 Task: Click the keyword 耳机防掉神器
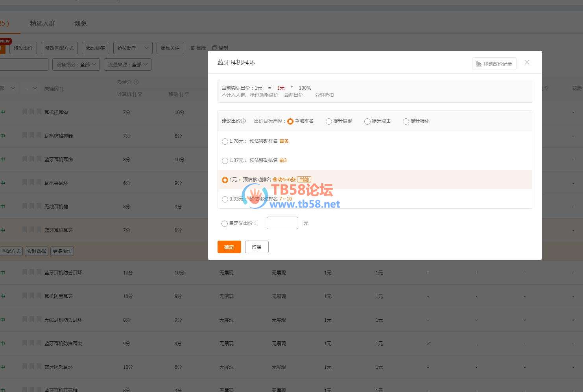click(x=59, y=136)
